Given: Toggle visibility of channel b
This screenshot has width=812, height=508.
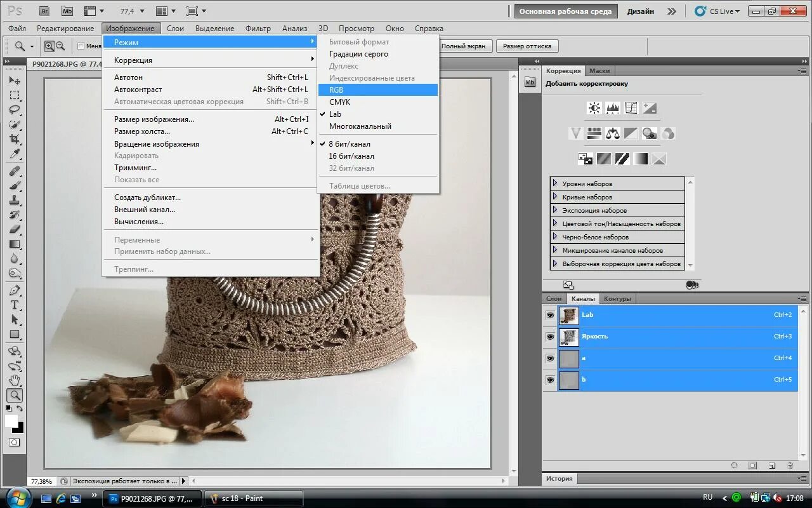Looking at the screenshot, I should point(550,380).
